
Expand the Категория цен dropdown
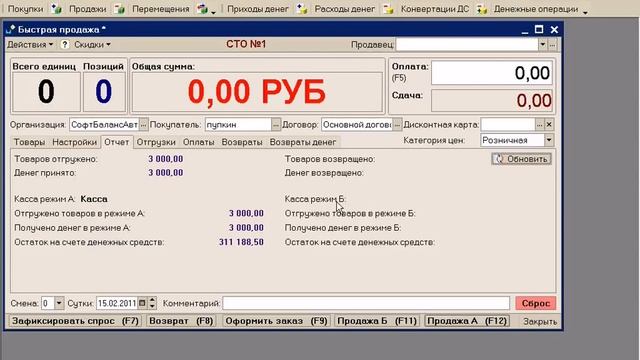549,140
